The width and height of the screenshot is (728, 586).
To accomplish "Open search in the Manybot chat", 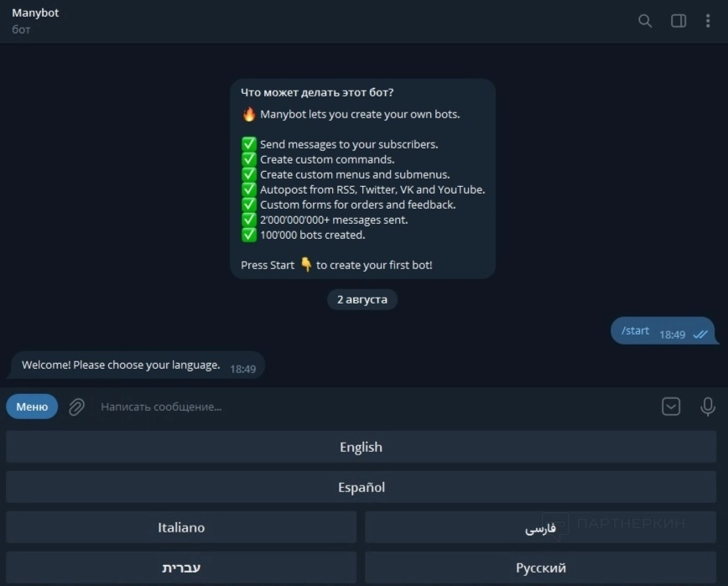I will click(645, 21).
